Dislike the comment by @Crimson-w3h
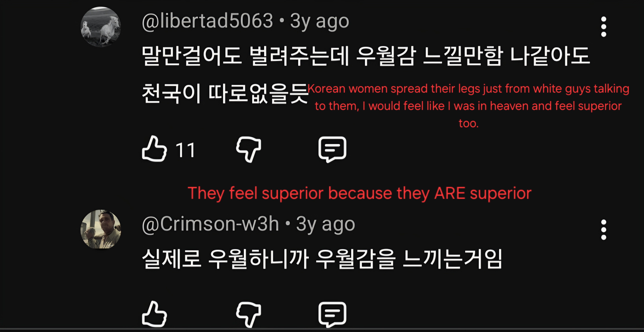 coord(249,315)
